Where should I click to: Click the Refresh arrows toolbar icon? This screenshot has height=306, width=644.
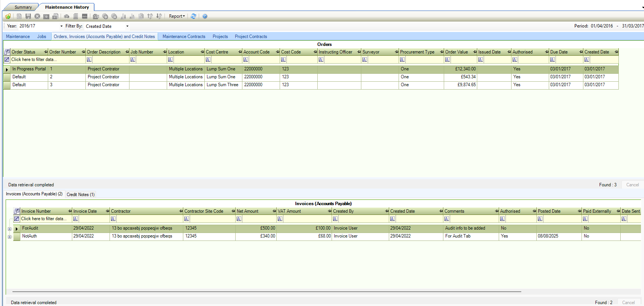tap(193, 16)
